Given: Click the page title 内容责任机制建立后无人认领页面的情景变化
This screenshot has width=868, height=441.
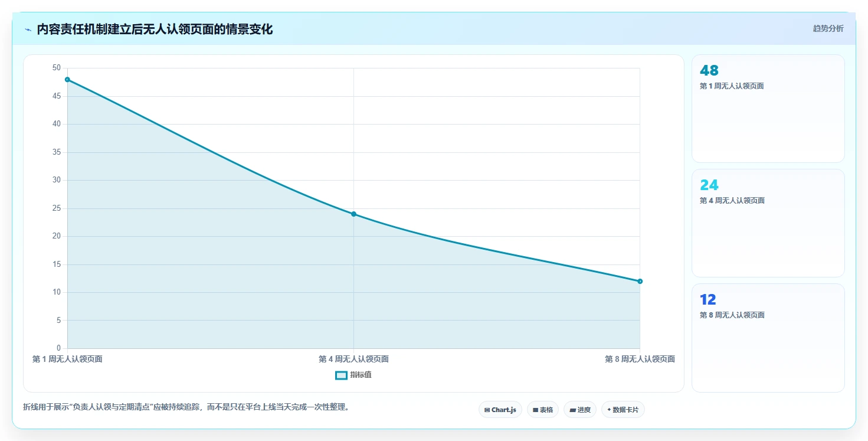Looking at the screenshot, I should 155,30.
